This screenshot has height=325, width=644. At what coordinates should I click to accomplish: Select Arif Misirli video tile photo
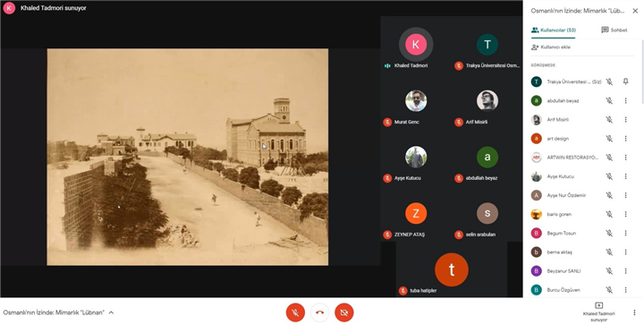pyautogui.click(x=487, y=100)
